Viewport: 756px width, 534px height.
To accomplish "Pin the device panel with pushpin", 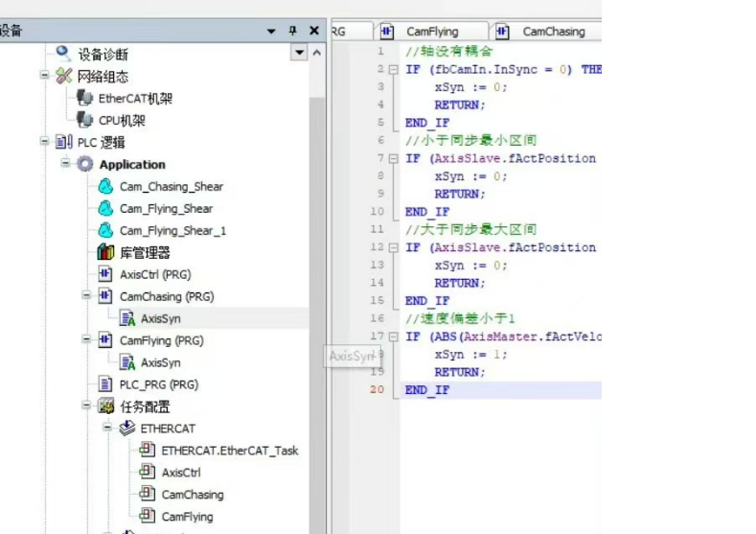I will click(293, 31).
